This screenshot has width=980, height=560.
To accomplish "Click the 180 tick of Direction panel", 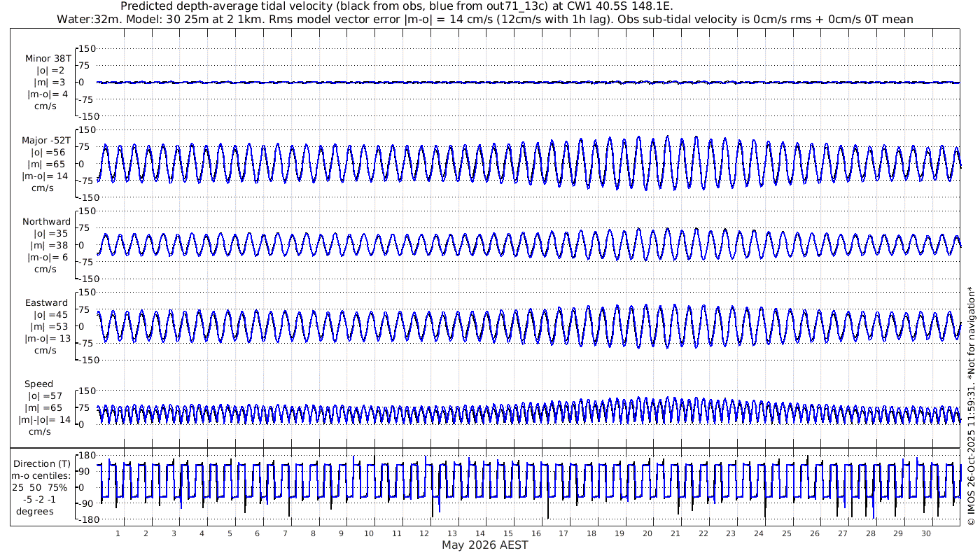I will pos(85,455).
